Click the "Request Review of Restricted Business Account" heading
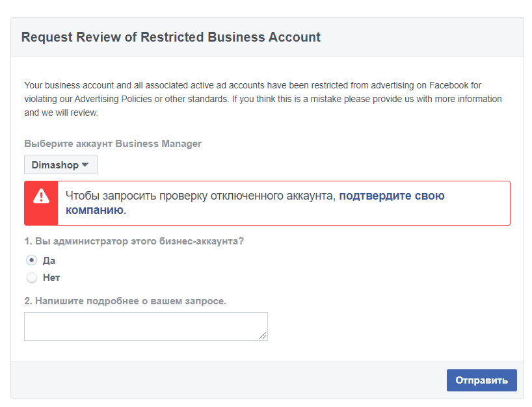Viewport: 532px width, 407px height. 170,37
